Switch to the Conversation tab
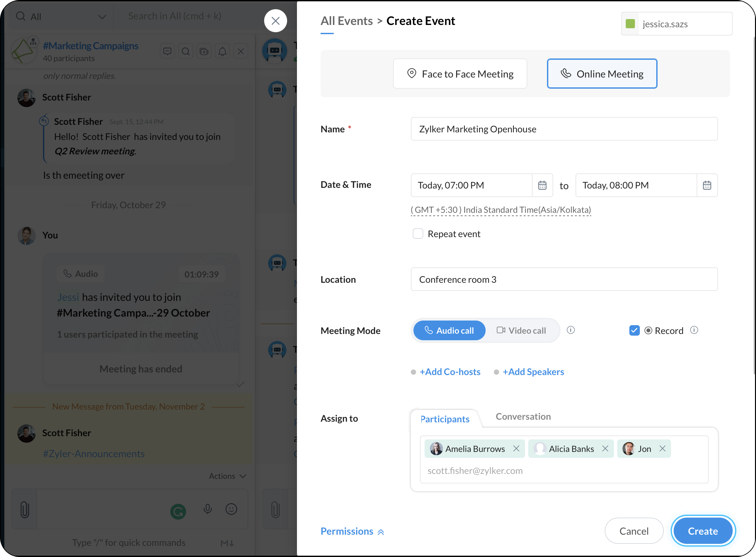 [x=523, y=417]
